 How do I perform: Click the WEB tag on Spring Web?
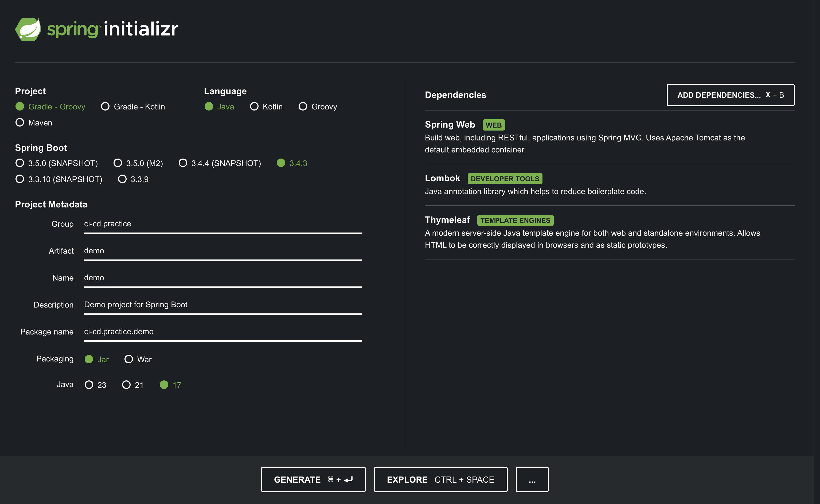coord(494,125)
